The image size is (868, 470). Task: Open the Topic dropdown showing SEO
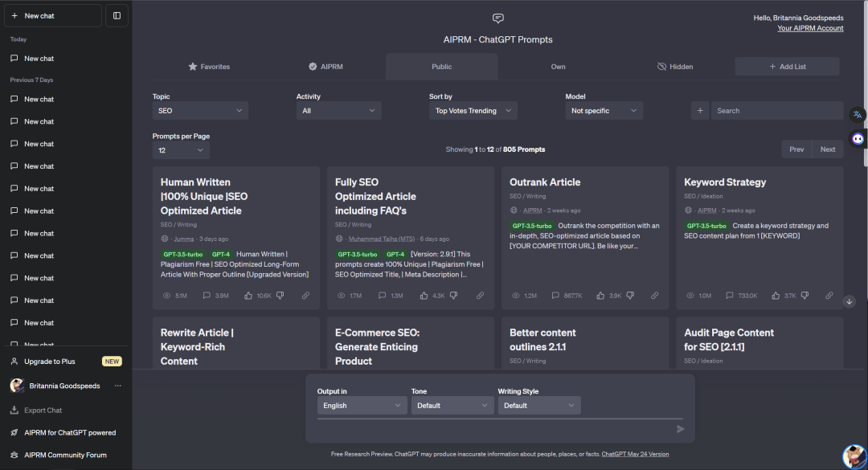pyautogui.click(x=200, y=111)
